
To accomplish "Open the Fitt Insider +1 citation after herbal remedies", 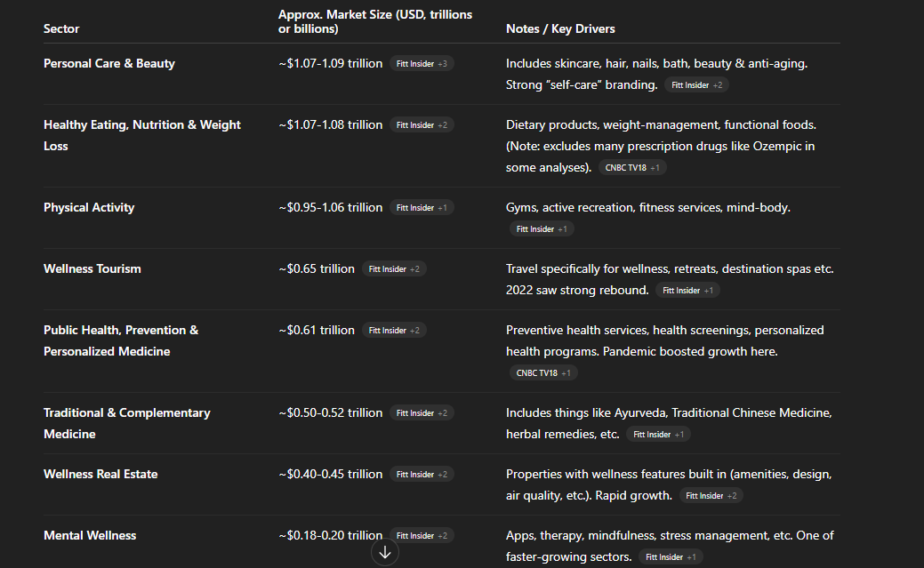I will (x=658, y=434).
